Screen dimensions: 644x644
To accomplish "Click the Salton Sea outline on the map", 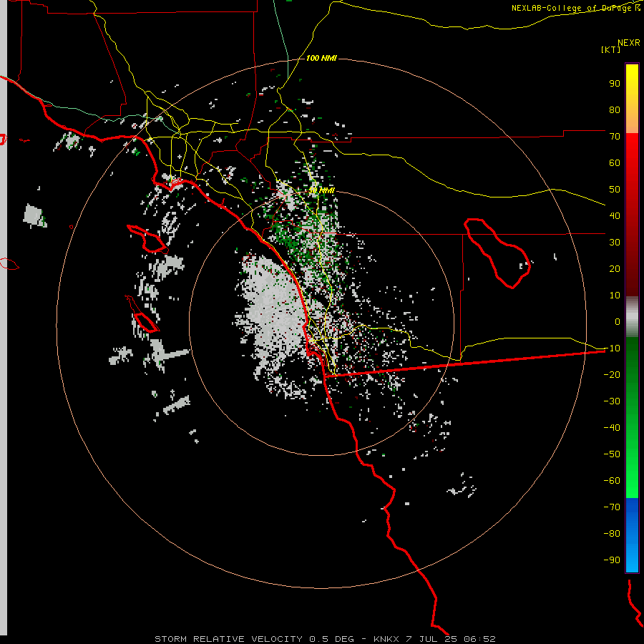I will click(497, 253).
